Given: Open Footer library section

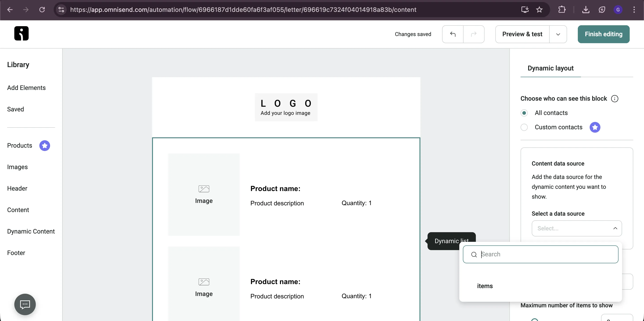Looking at the screenshot, I should coord(16,253).
